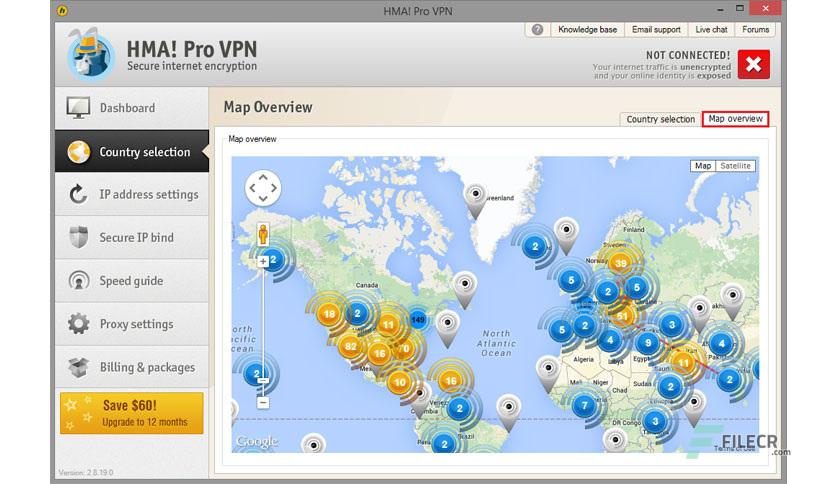Click the red not-connected X icon

(753, 64)
